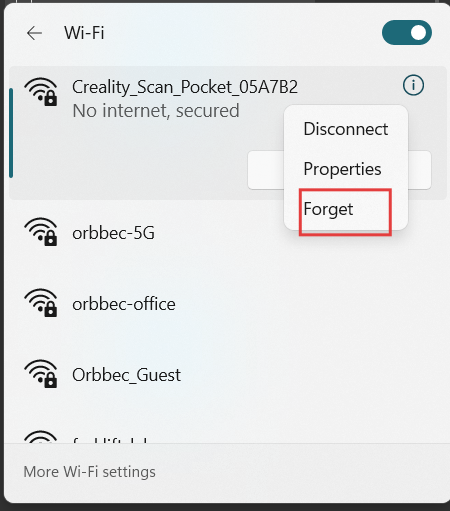
Task: Turn off the Wi-Fi toggle switch
Action: click(x=407, y=33)
